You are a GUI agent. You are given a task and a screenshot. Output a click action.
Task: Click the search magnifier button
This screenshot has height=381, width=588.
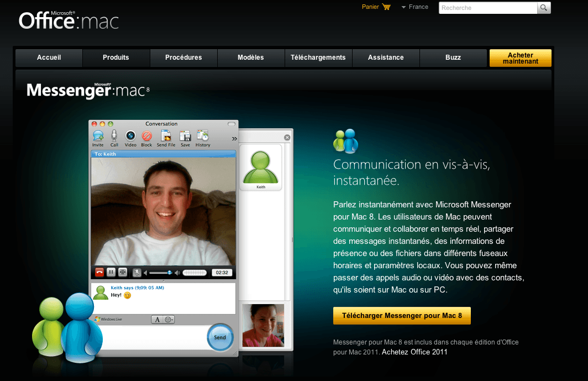point(544,8)
